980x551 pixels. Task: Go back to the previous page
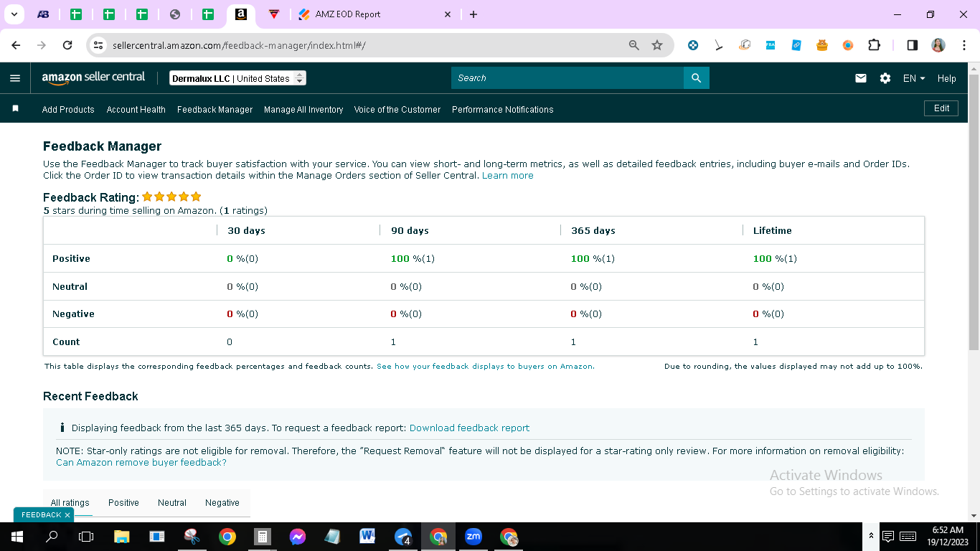(17, 45)
